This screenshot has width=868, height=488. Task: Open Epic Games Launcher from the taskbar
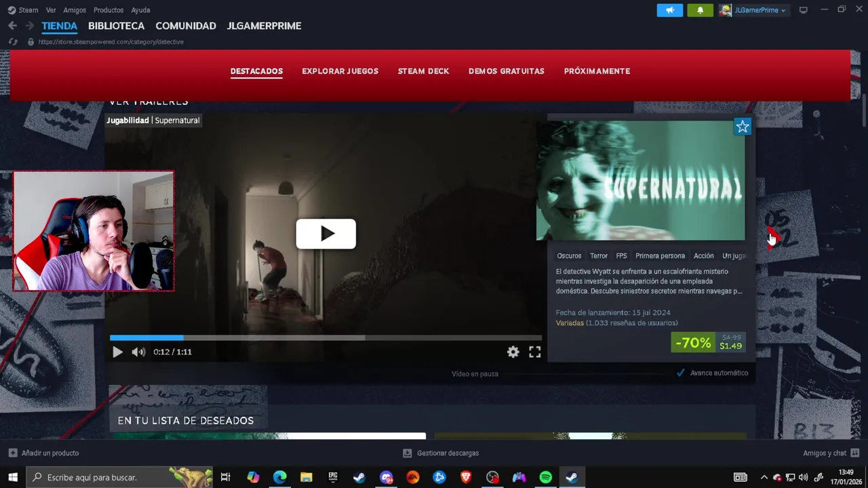pyautogui.click(x=333, y=477)
